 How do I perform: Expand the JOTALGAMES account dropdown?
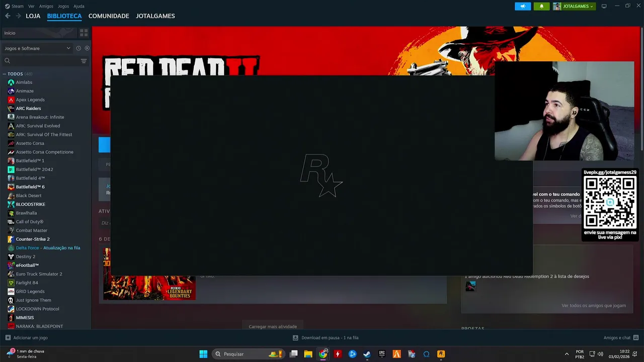tap(574, 6)
